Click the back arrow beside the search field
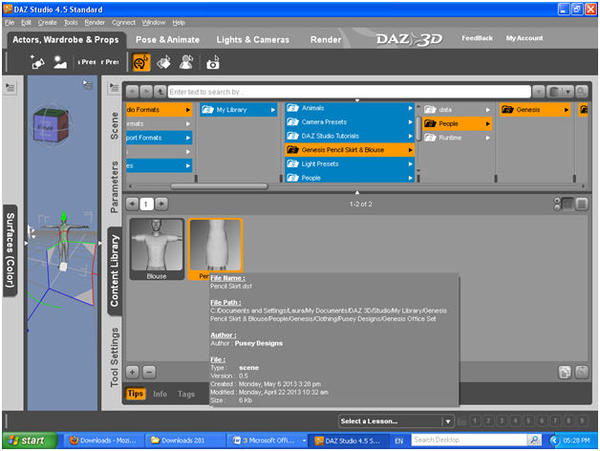 132,92
